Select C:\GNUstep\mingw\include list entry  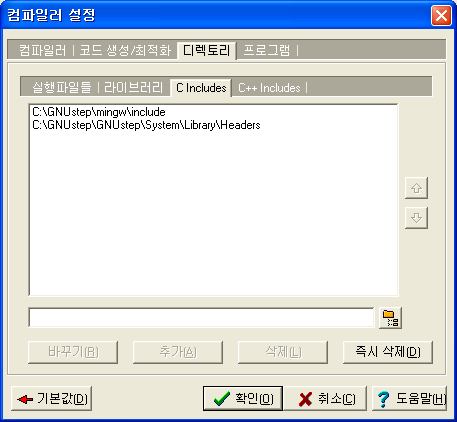point(99,112)
